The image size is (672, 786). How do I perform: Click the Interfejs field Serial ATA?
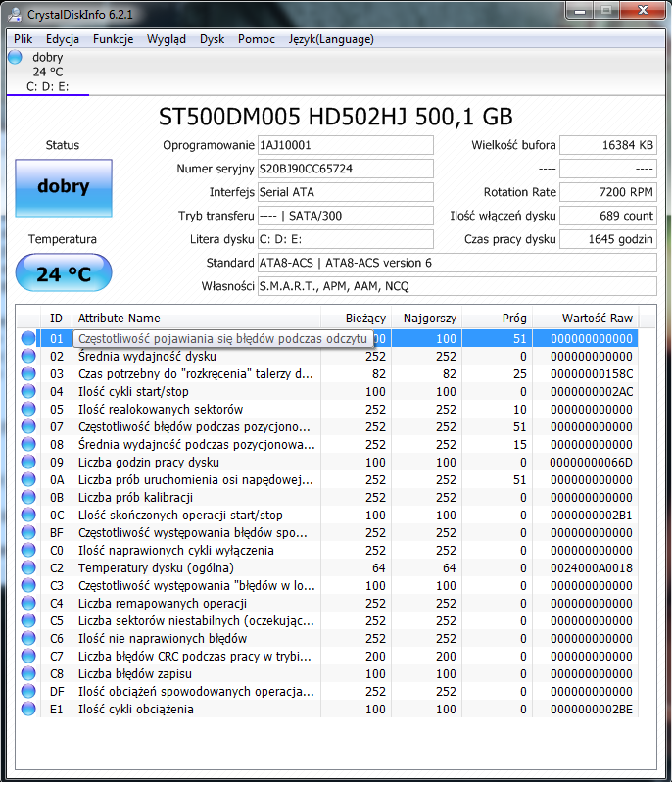click(x=345, y=192)
